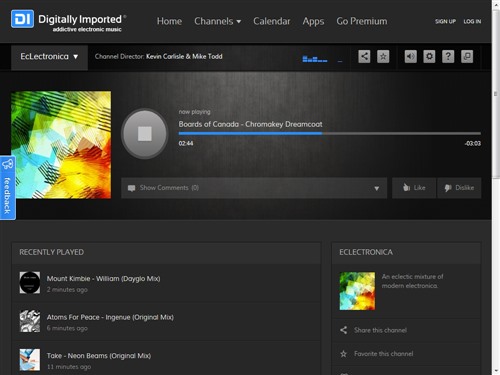Click the Mount Kimbie track thumbnail
Screen dimensions: 500x375
point(30,283)
